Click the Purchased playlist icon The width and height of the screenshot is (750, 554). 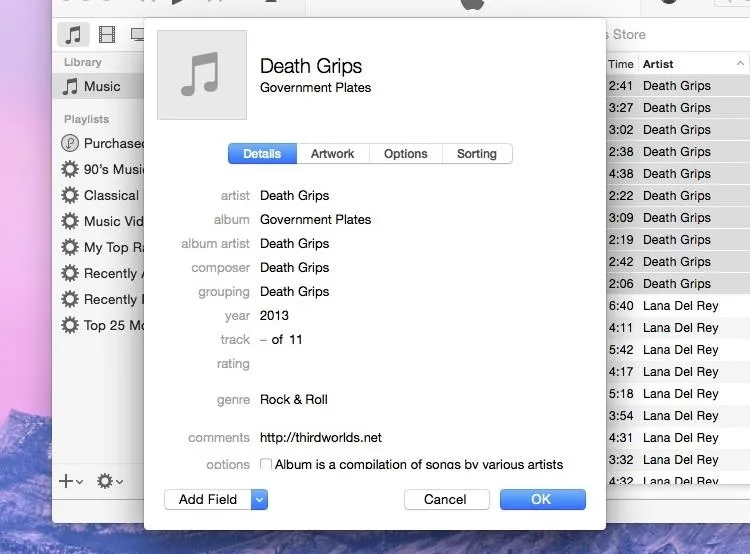coord(70,143)
